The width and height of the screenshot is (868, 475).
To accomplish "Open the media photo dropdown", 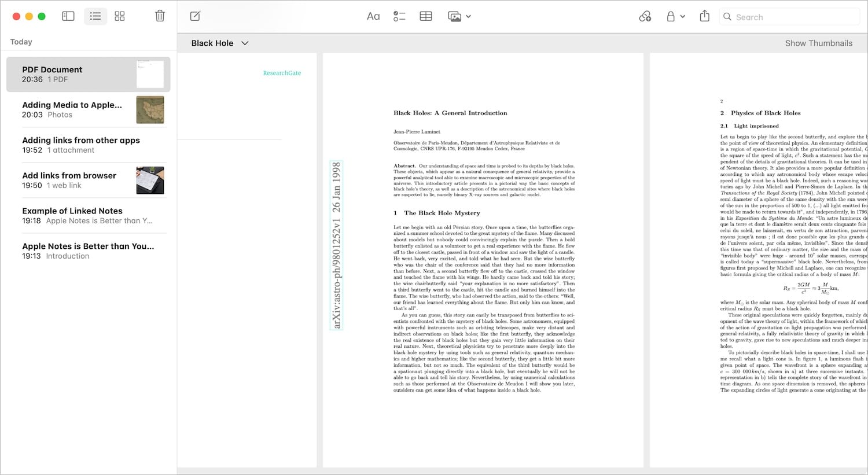I will (459, 16).
